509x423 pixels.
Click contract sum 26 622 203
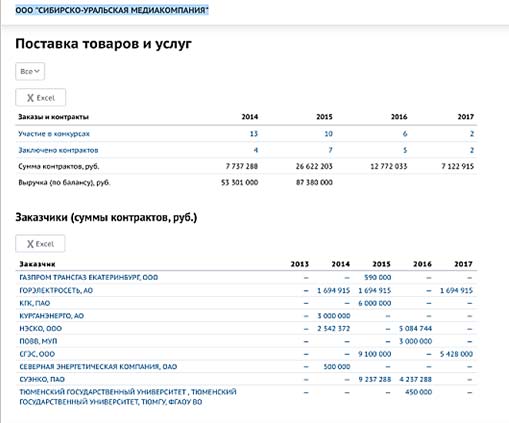[x=314, y=166]
